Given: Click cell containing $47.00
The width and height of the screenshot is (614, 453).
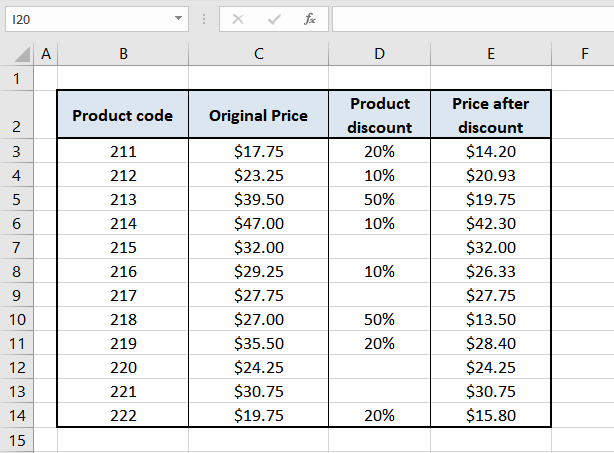Looking at the screenshot, I should [258, 223].
